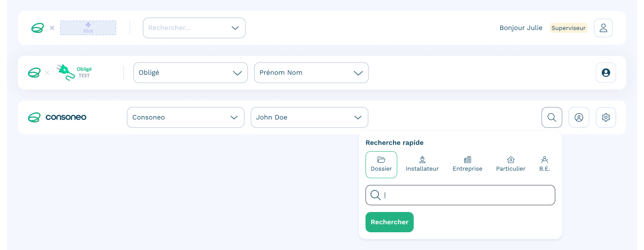The image size is (644, 250).
Task: Click the Consoneo logo
Action: tap(57, 117)
